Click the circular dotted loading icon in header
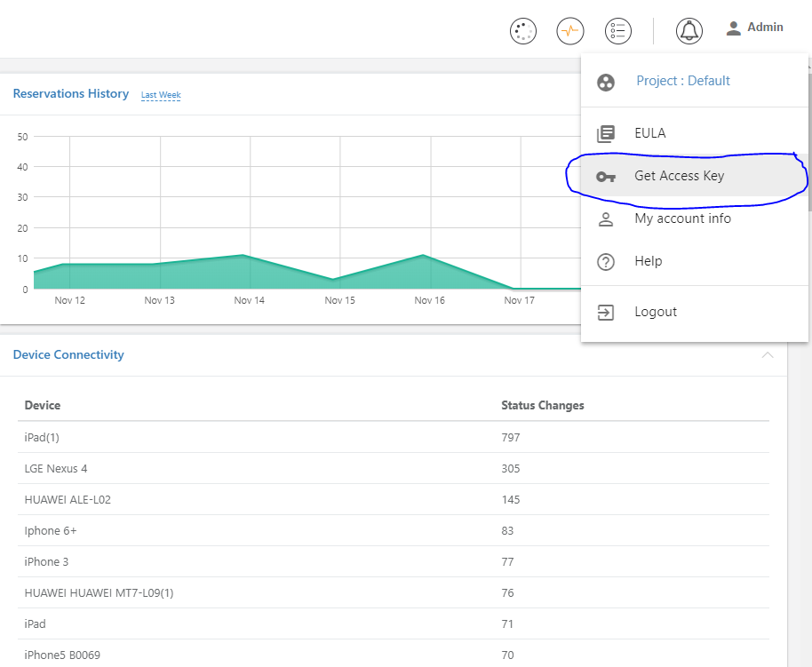Viewport: 812px width, 667px height. (x=523, y=31)
